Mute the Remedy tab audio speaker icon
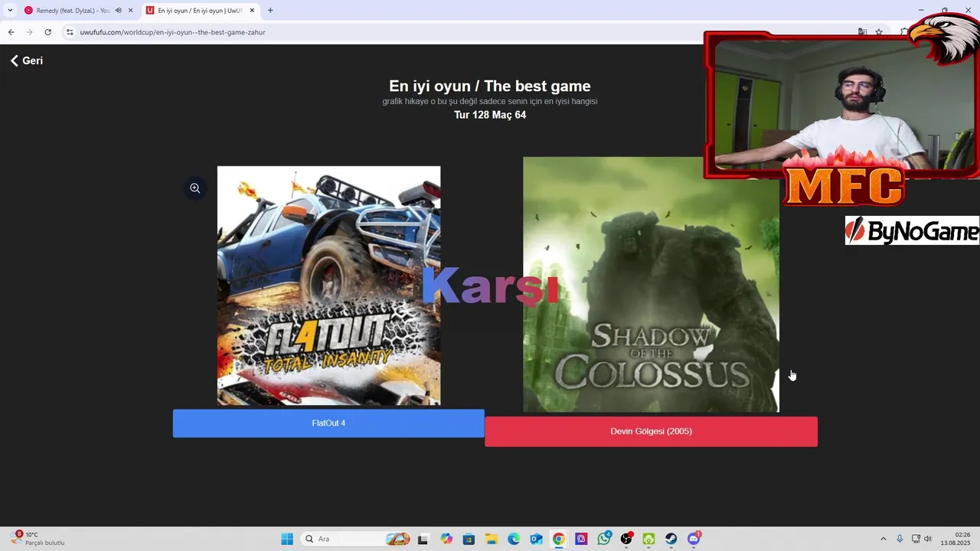The image size is (980, 551). pyautogui.click(x=119, y=11)
